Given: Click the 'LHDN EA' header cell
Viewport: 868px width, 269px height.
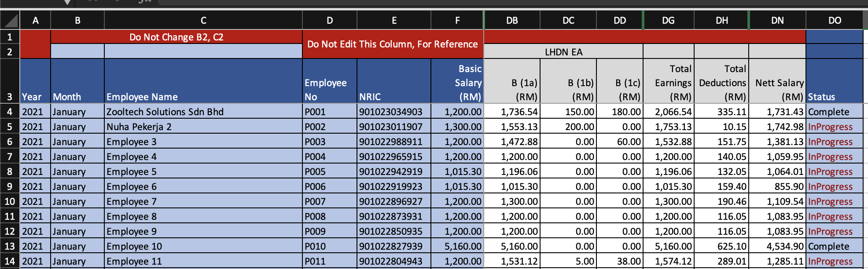Looking at the screenshot, I should coord(563,52).
